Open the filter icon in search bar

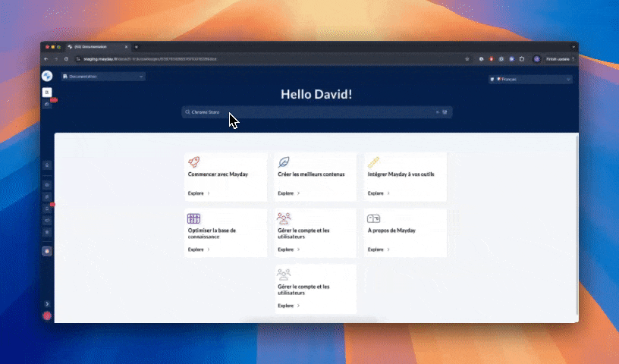click(x=445, y=111)
